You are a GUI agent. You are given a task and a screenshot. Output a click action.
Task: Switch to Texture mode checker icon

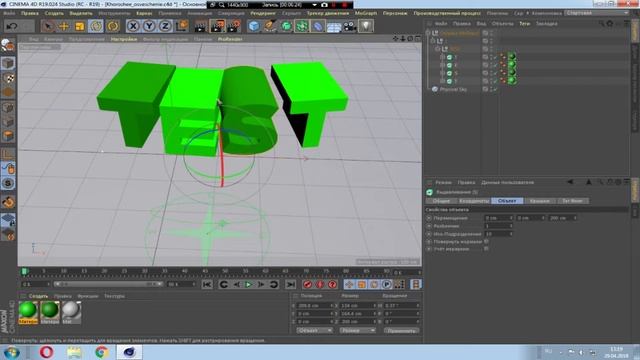(8, 78)
